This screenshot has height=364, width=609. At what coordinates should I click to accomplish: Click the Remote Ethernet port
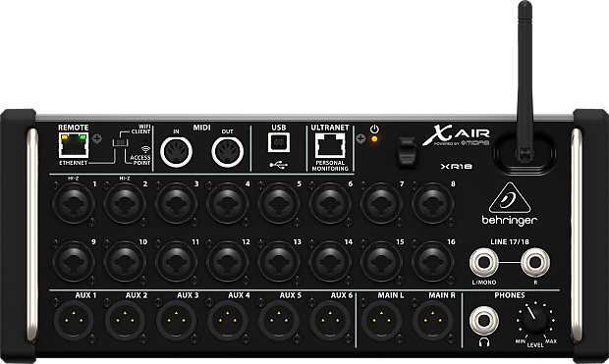tap(74, 145)
